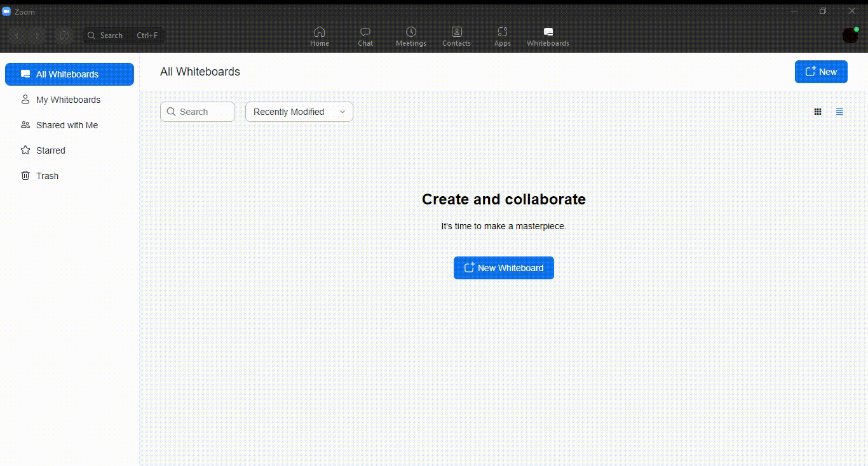
Task: Open the Trash section in the sidebar
Action: coord(46,176)
